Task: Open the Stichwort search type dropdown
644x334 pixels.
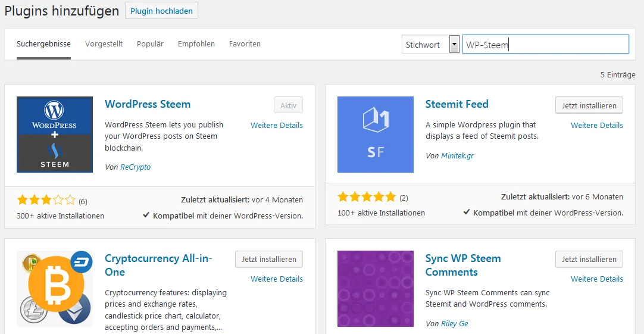Action: [x=430, y=45]
